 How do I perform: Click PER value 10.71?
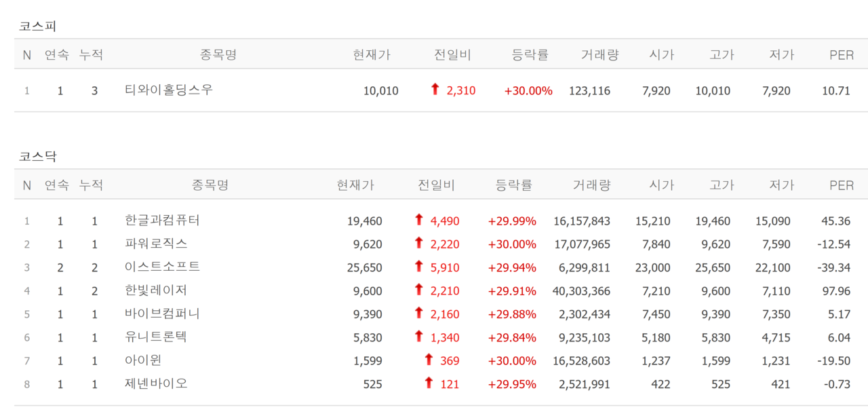[x=836, y=91]
